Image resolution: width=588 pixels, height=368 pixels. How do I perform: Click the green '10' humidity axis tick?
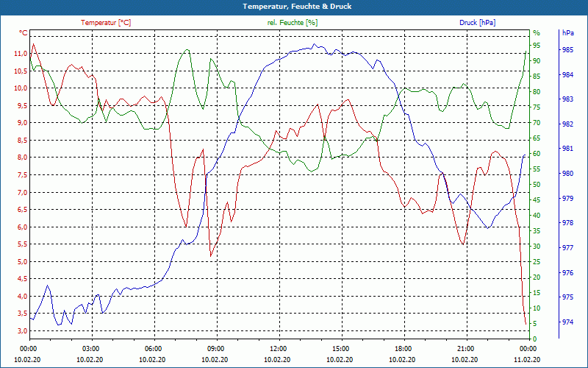point(537,308)
